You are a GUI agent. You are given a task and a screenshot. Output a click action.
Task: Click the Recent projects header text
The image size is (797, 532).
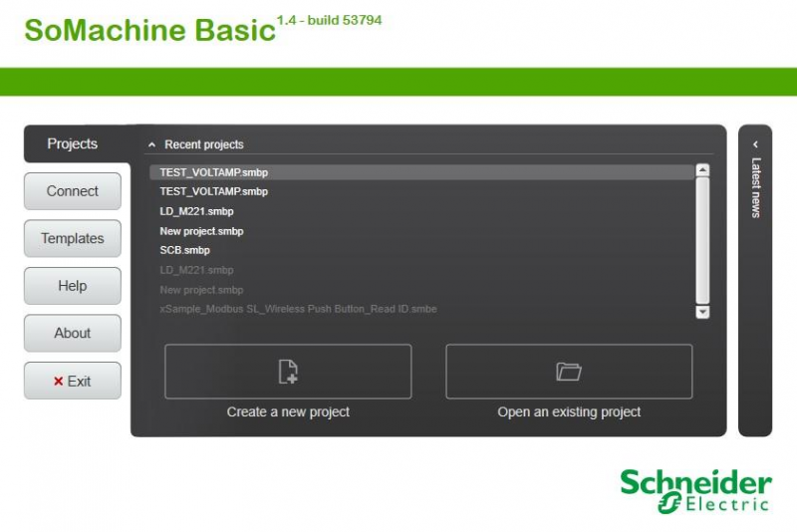(204, 144)
